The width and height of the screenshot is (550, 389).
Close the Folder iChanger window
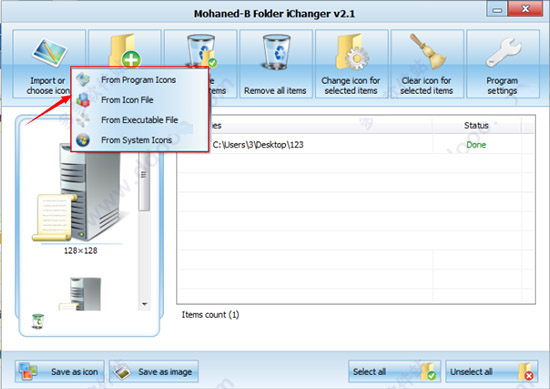coord(525,9)
